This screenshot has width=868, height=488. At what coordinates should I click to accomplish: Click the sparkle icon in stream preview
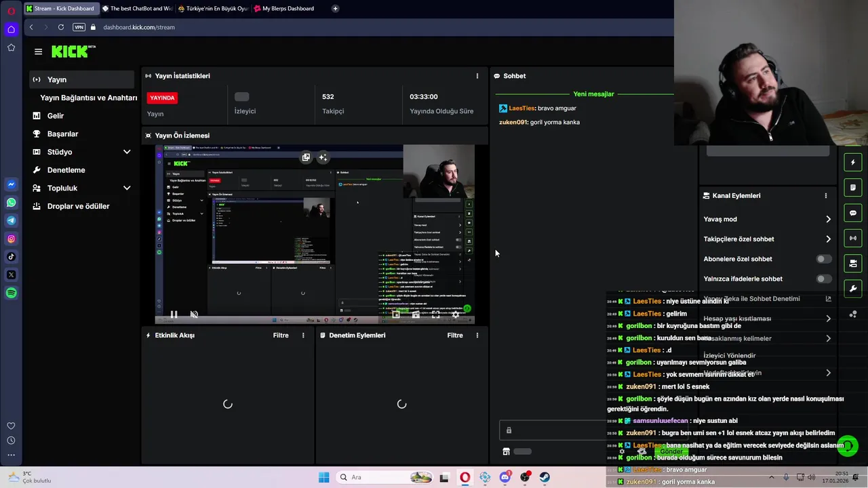[323, 157]
